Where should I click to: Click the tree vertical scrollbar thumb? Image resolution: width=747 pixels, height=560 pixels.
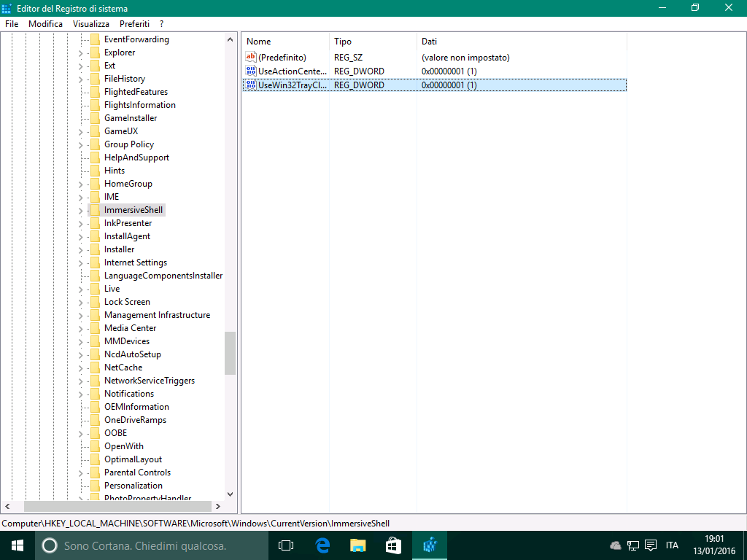pos(230,353)
